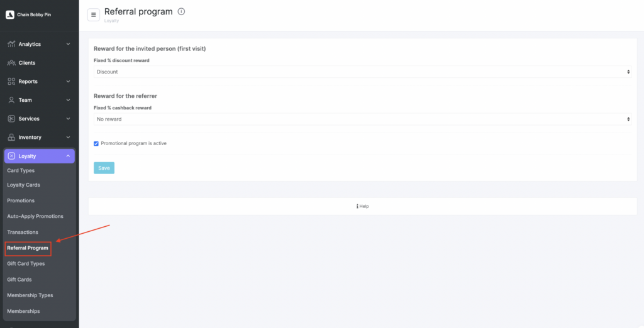This screenshot has height=328, width=644.
Task: Click the Reports icon in sidebar
Action: [x=11, y=82]
